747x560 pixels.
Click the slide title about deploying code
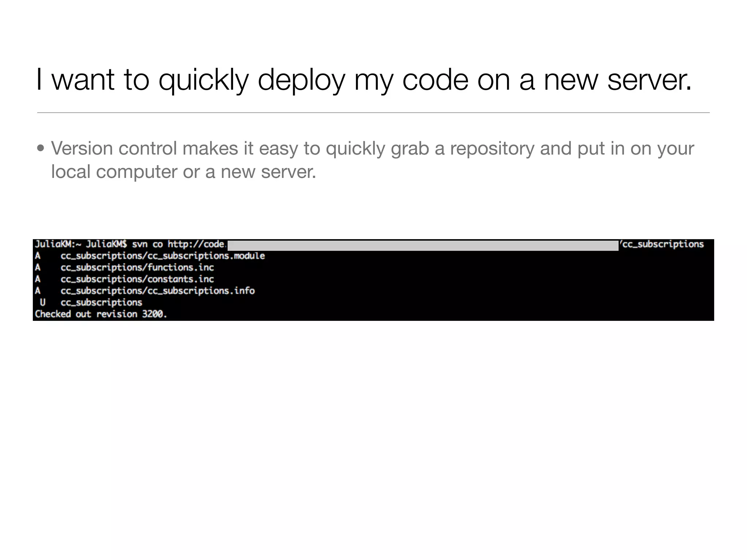tap(364, 79)
